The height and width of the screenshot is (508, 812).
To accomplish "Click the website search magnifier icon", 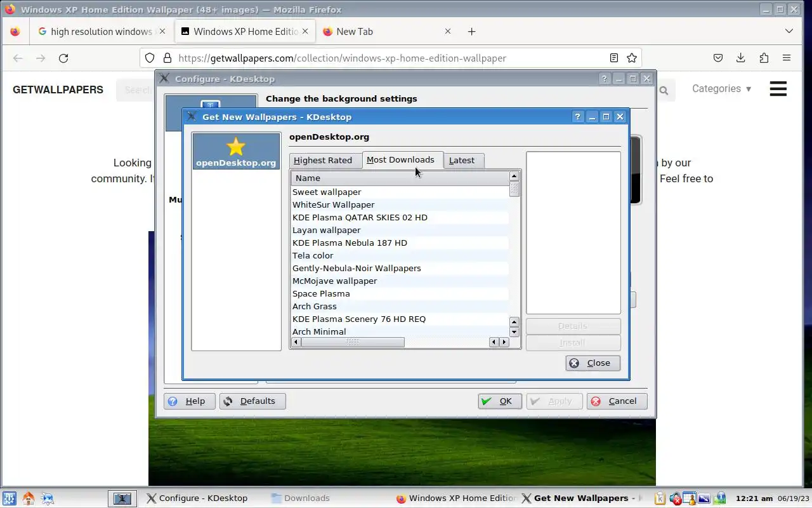I will click(x=664, y=91).
